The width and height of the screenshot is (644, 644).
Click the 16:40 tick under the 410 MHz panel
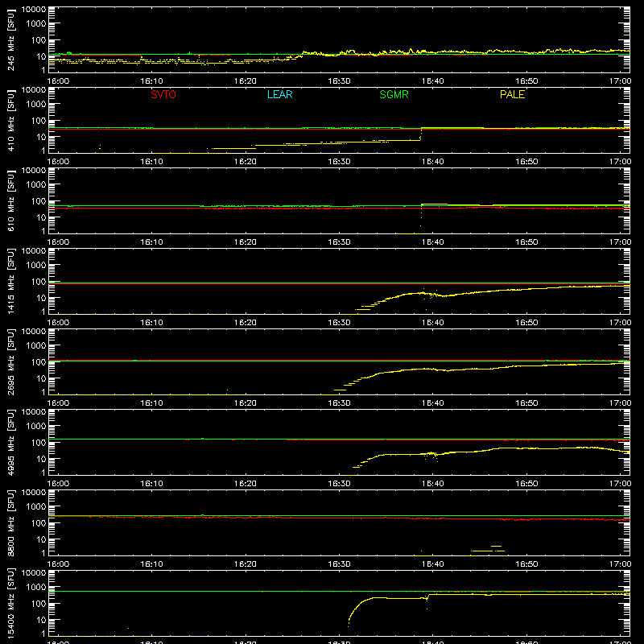point(432,162)
